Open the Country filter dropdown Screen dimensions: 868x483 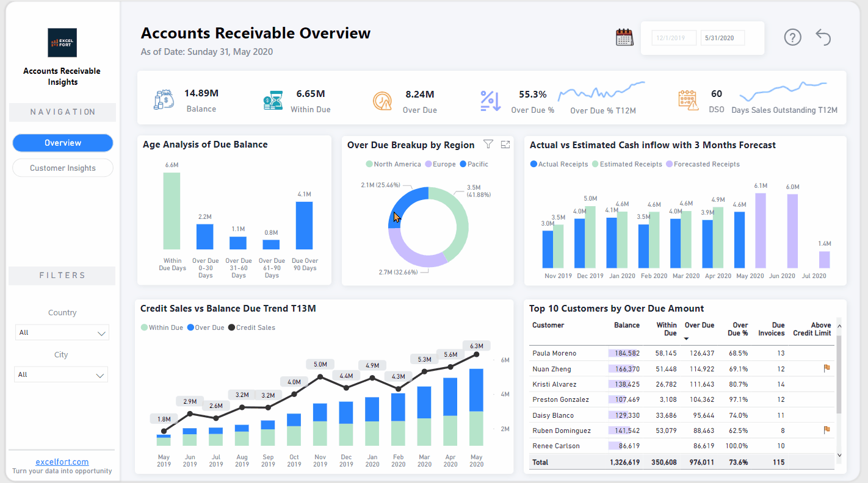coord(62,333)
